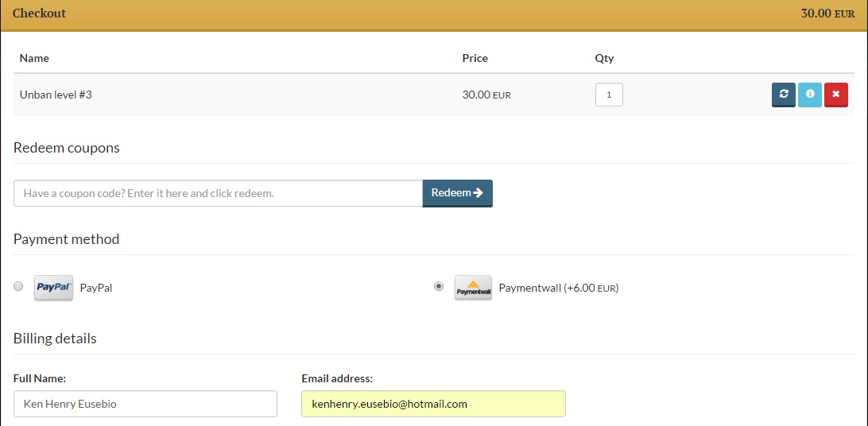Image resolution: width=868 pixels, height=426 pixels.
Task: Click the Name column header
Action: [34, 58]
